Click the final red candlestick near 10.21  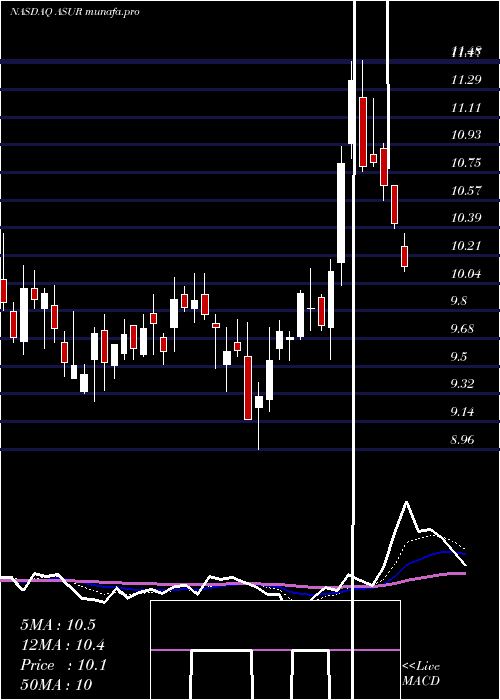coord(405,256)
